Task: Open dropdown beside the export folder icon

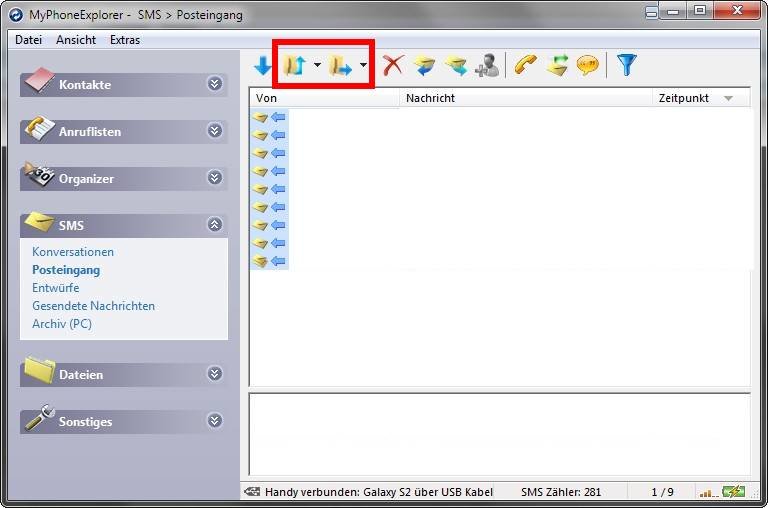Action: point(363,65)
